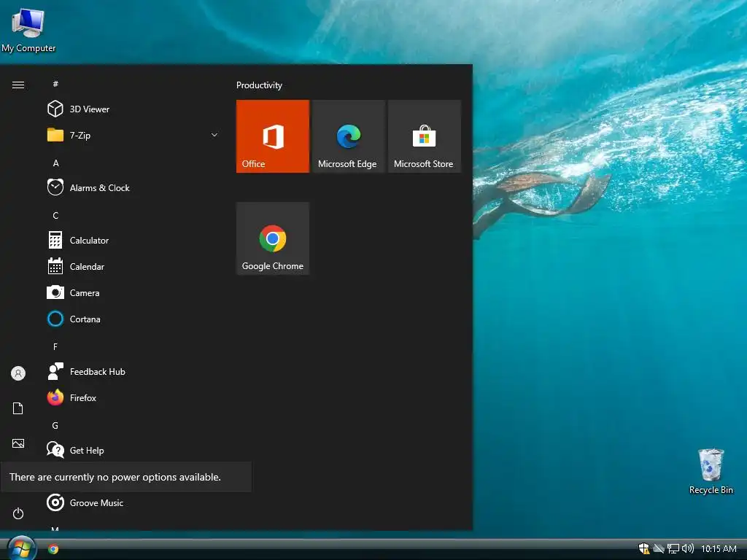Click the network tray icon
747x560 pixels.
[673, 548]
